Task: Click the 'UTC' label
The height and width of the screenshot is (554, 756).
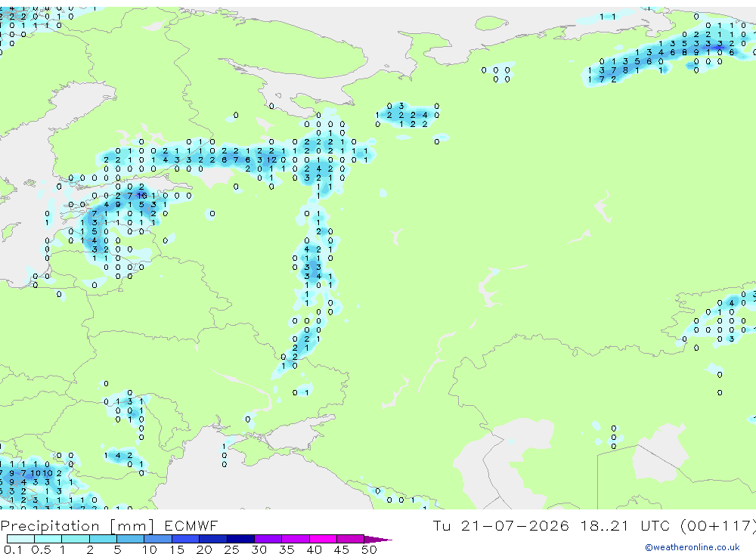Action: point(655,525)
